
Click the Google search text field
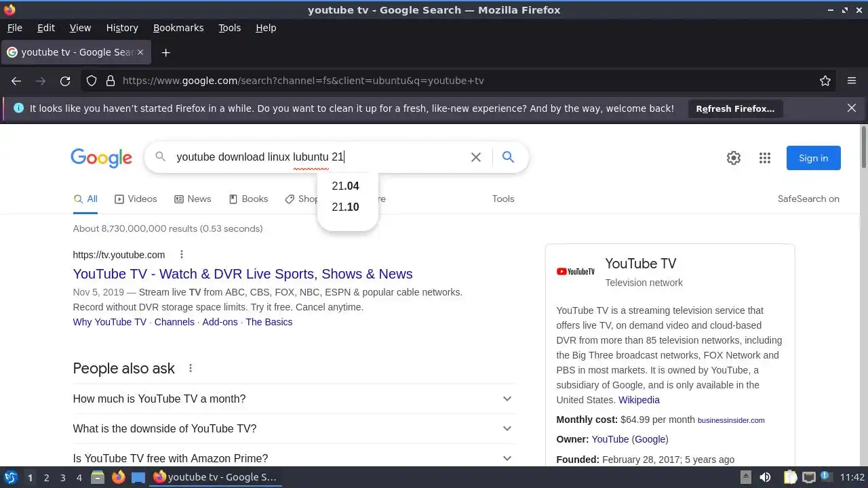tap(319, 157)
